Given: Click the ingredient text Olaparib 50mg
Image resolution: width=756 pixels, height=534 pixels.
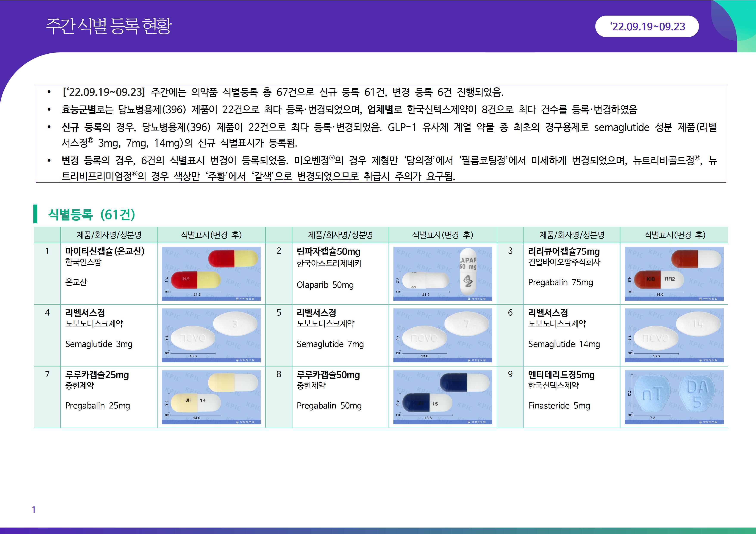Looking at the screenshot, I should 325,285.
